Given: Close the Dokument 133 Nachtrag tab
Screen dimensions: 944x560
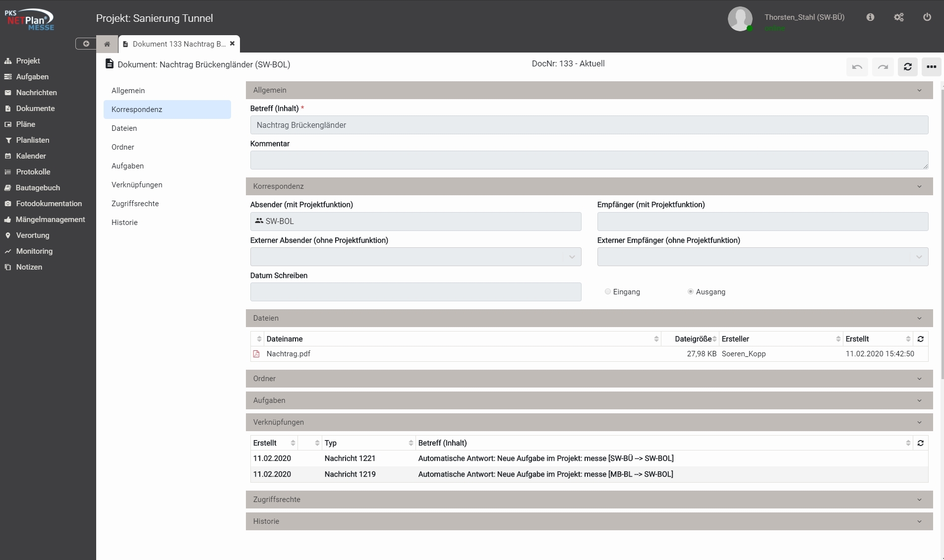Looking at the screenshot, I should (x=232, y=44).
